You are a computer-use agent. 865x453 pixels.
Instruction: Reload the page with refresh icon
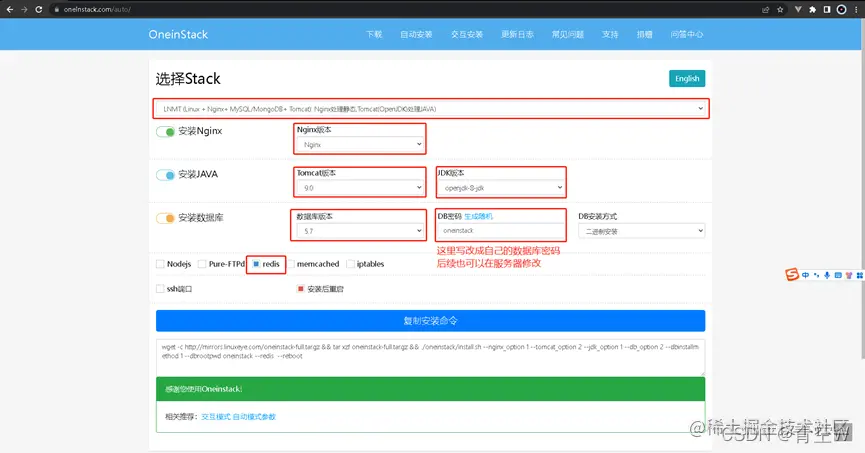point(39,9)
